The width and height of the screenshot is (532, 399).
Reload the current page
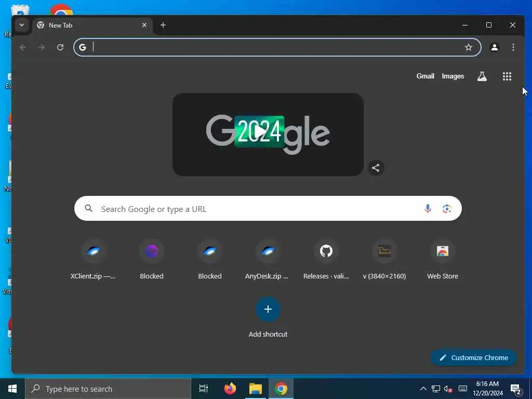pos(60,47)
